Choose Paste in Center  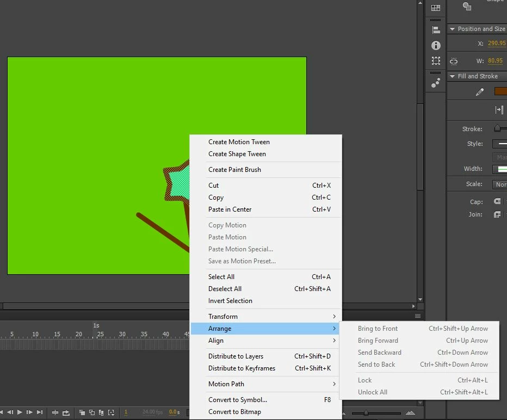pos(265,209)
